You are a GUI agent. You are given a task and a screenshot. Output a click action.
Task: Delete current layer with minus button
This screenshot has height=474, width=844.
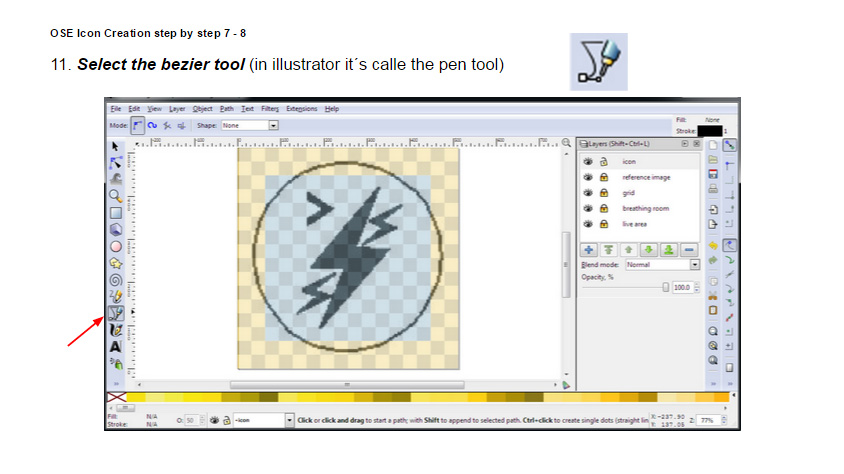[688, 249]
